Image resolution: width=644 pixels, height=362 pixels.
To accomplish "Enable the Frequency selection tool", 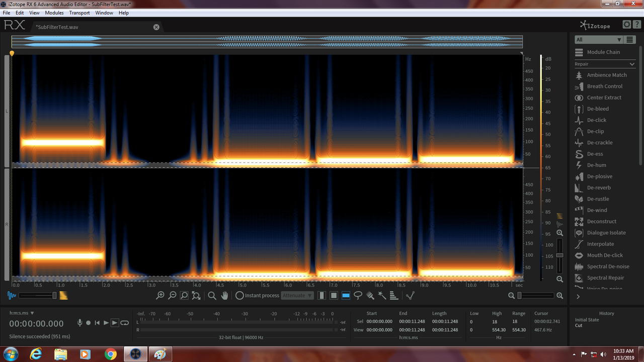I will (x=346, y=296).
